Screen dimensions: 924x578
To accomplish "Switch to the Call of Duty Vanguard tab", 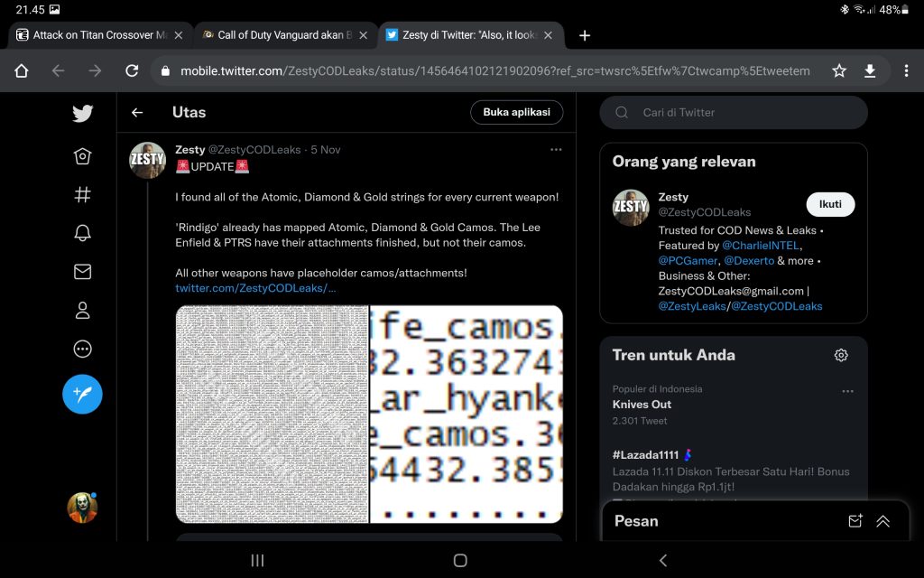I will click(x=285, y=35).
